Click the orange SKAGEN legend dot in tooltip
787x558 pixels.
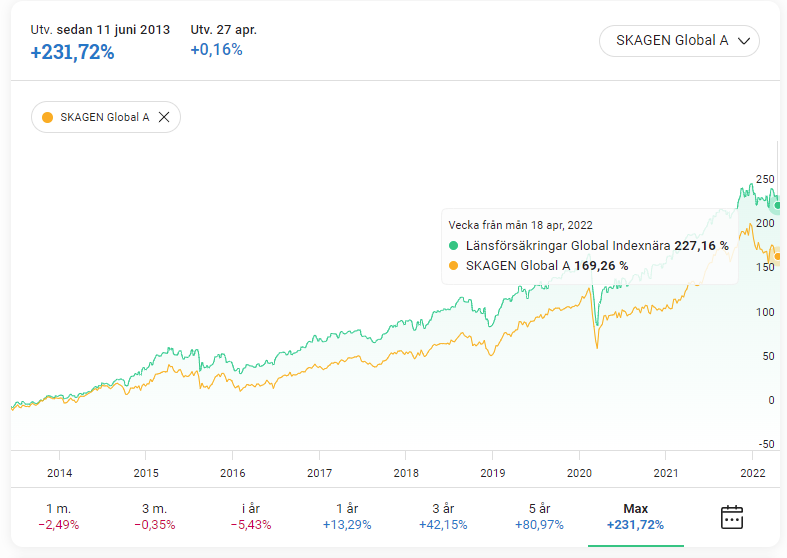[x=453, y=266]
